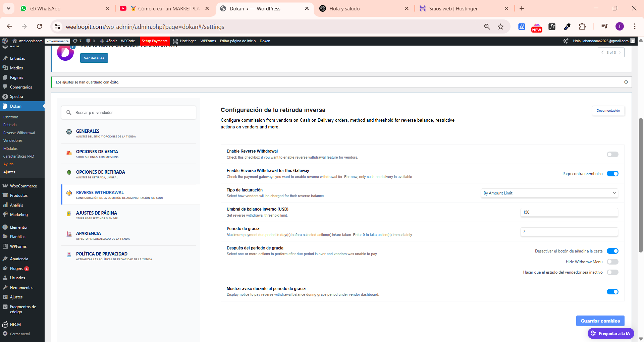Go to previous notice with left chevron
The height and width of the screenshot is (342, 644).
click(602, 52)
